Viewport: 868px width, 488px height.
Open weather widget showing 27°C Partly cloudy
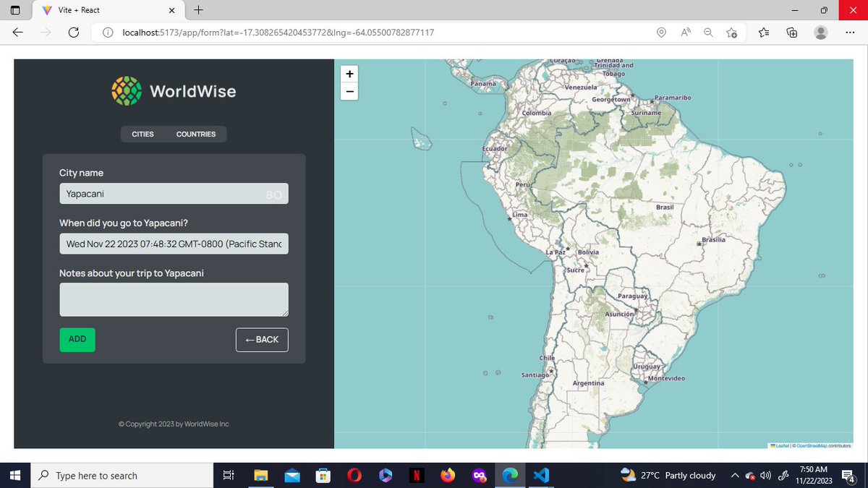point(668,475)
